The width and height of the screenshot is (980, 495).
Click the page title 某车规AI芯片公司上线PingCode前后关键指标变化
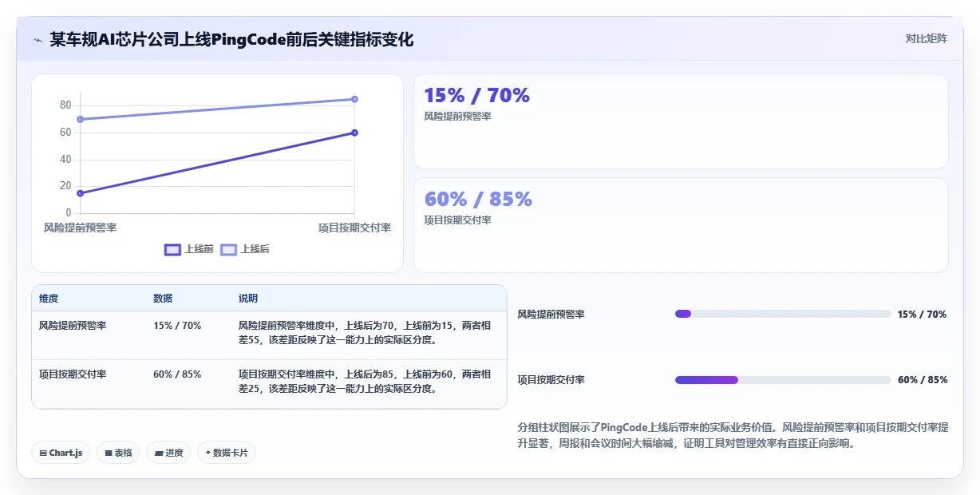(x=231, y=39)
